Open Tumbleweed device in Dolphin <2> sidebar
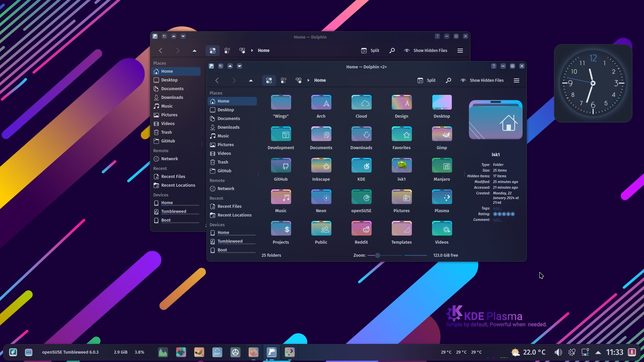Image resolution: width=644 pixels, height=362 pixels. [x=232, y=242]
